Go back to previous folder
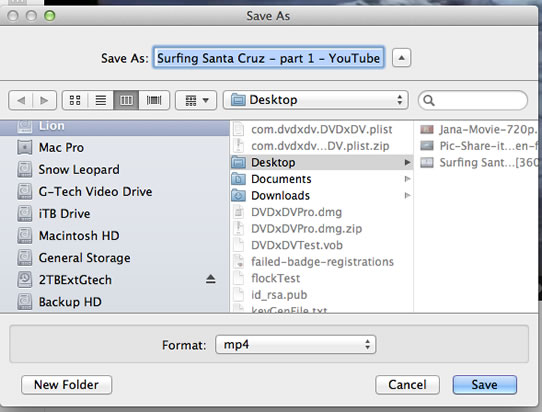 (21, 100)
